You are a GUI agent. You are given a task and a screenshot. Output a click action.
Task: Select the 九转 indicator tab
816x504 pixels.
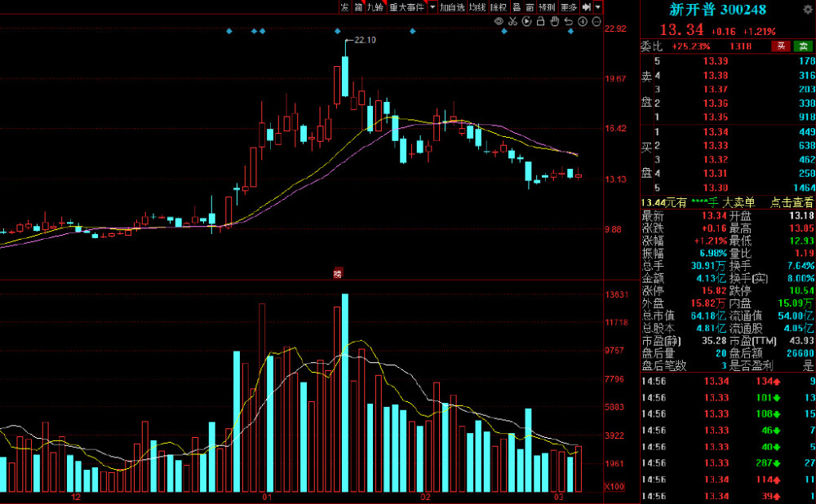point(375,7)
